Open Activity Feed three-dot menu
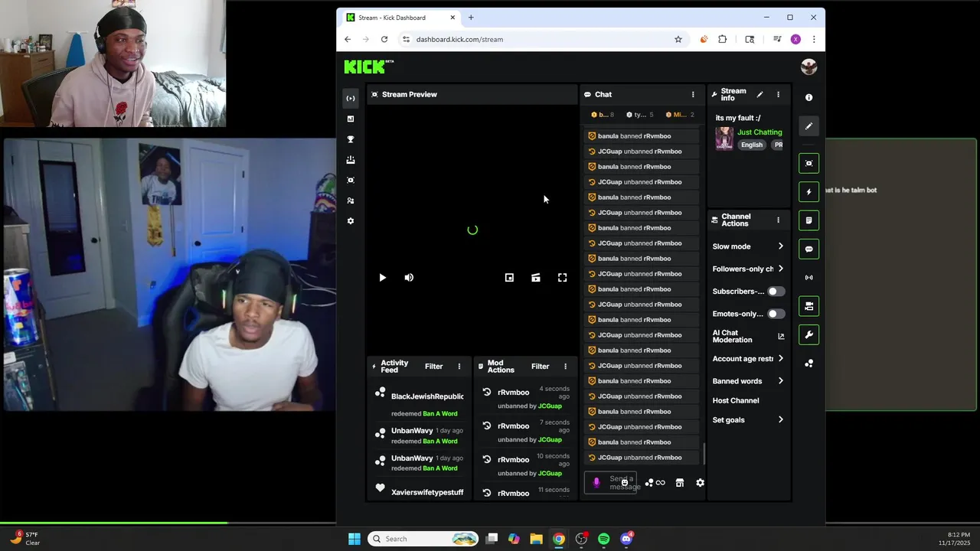Viewport: 980px width, 551px height. click(x=459, y=367)
